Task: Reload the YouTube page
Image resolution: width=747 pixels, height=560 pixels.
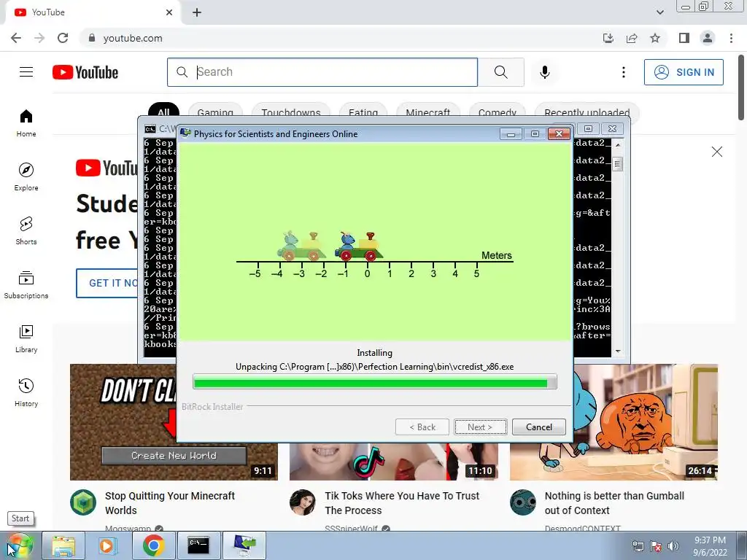Action: pos(63,38)
